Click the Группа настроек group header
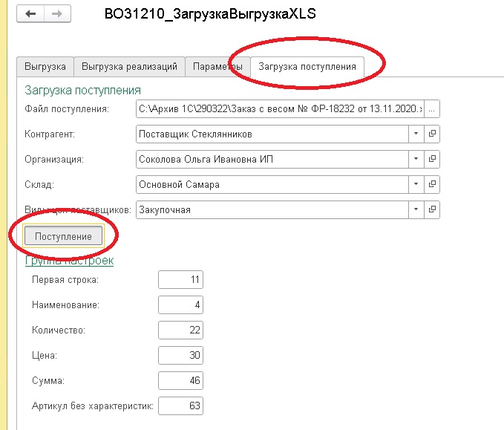This screenshot has width=504, height=430. (69, 261)
